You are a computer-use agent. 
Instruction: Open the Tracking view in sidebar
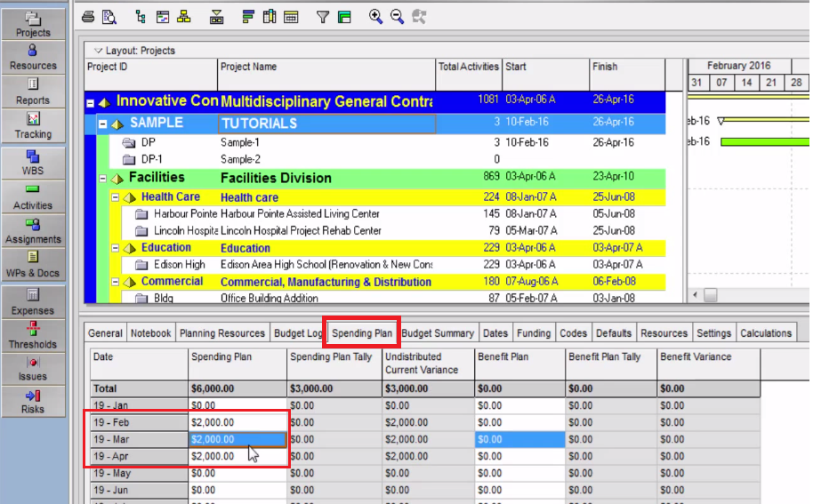33,126
